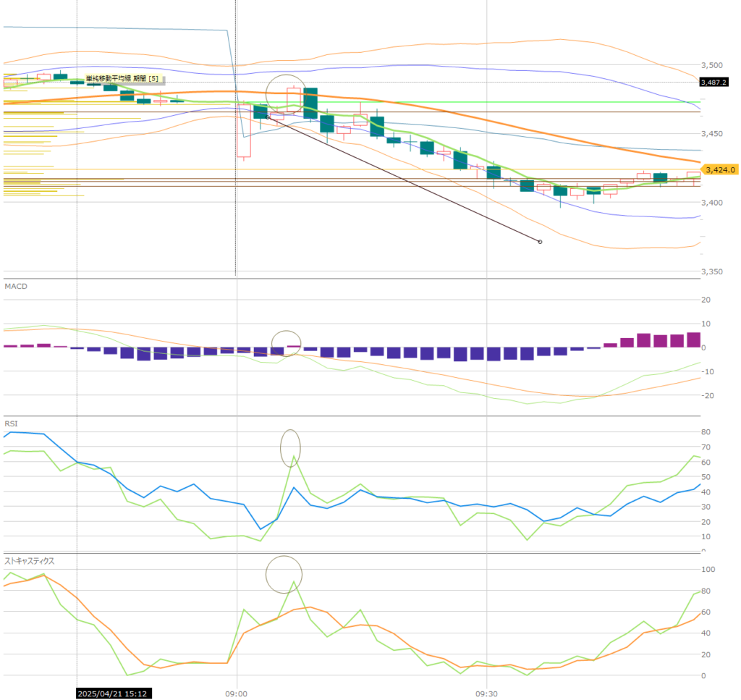The width and height of the screenshot is (741, 700).
Task: Click the 3,350 price axis value
Action: click(712, 271)
